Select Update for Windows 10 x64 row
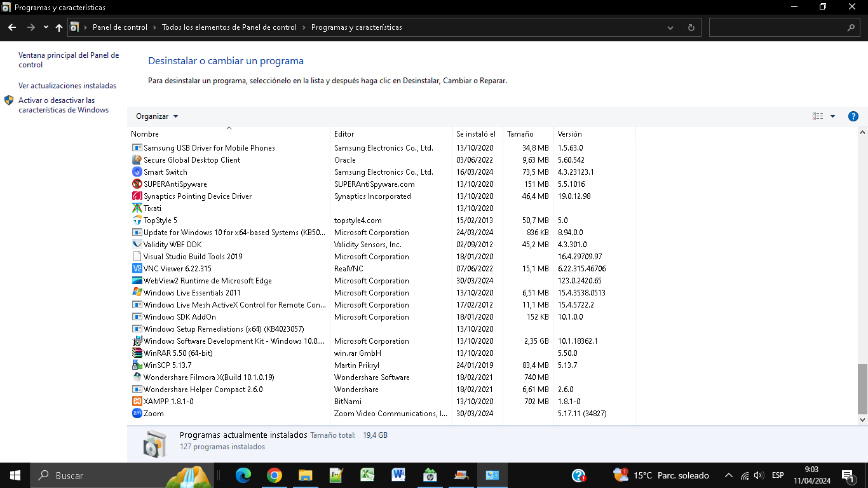Image resolution: width=868 pixels, height=488 pixels. (381, 233)
